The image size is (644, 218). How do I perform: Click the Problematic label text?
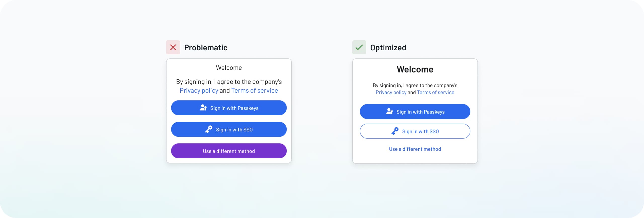pos(206,47)
